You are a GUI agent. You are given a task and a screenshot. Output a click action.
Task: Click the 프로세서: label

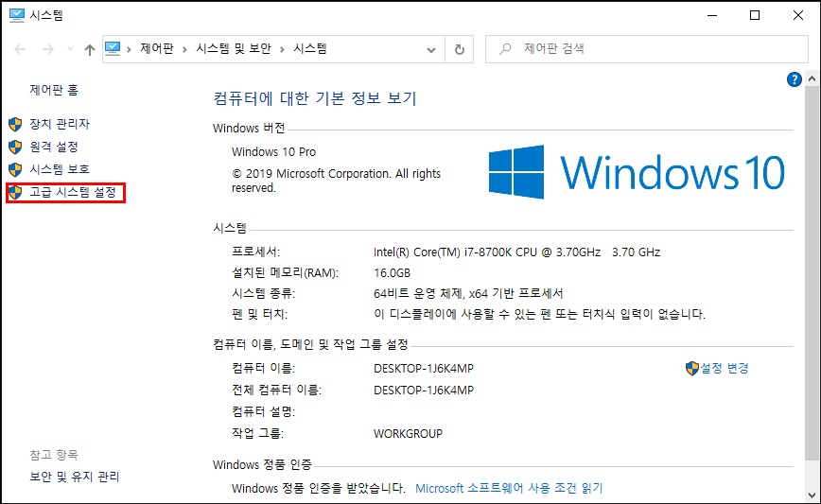tap(256, 252)
